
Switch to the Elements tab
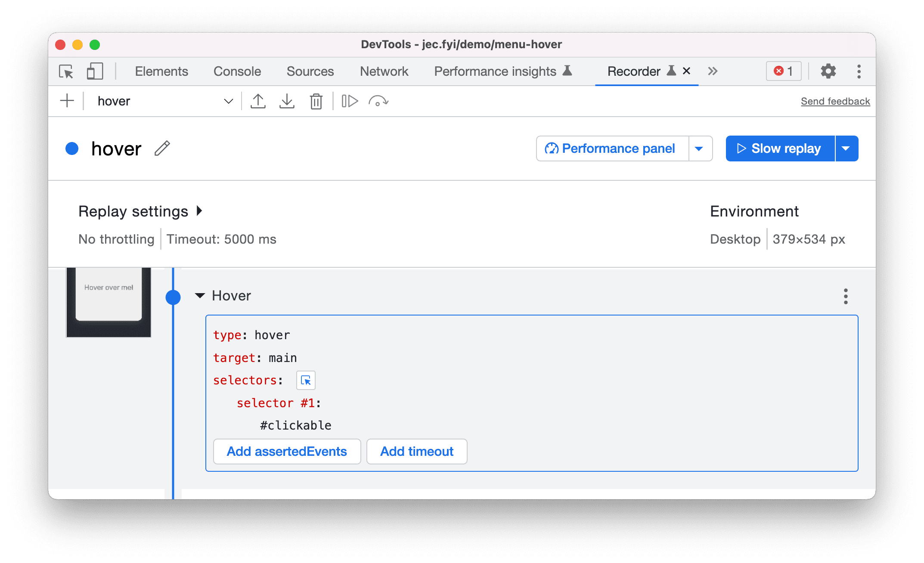pos(161,71)
